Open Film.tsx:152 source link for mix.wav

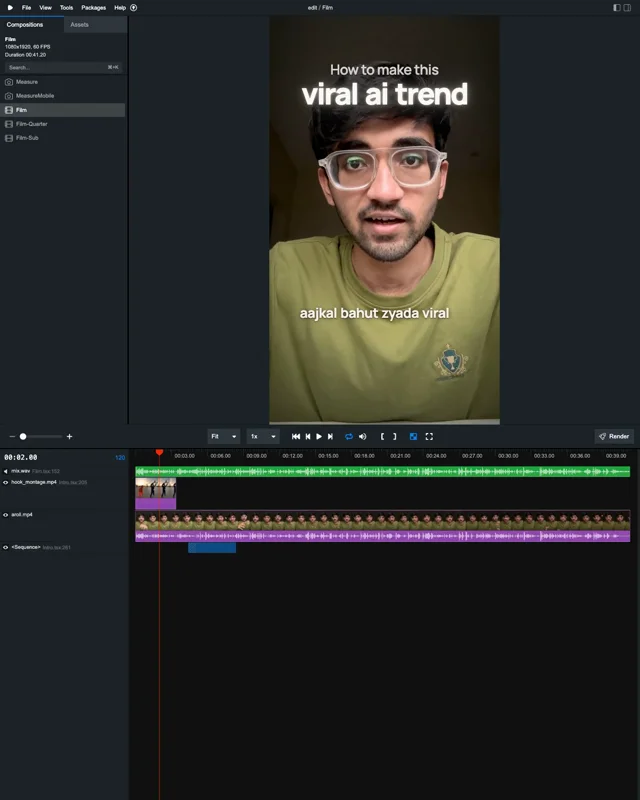pos(46,471)
